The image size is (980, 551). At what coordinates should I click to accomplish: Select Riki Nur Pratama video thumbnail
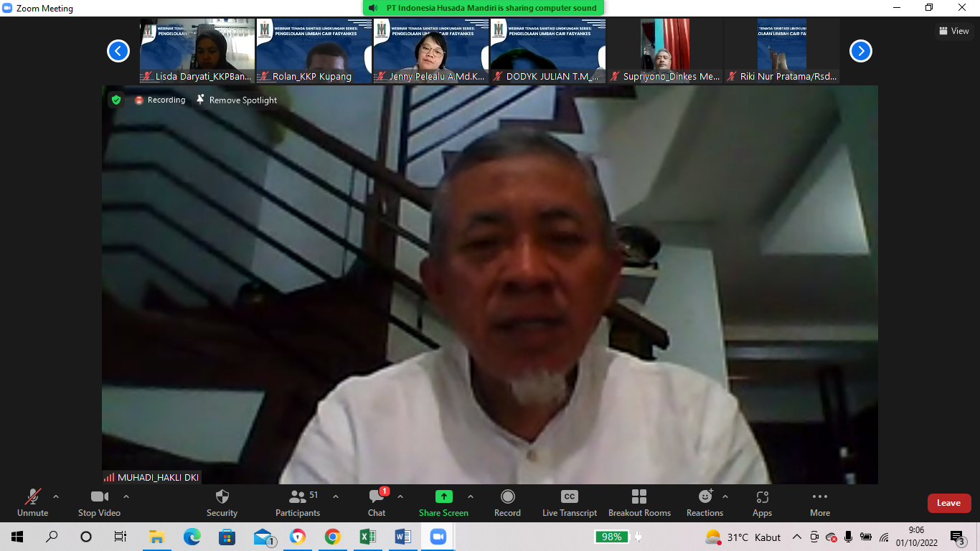782,51
